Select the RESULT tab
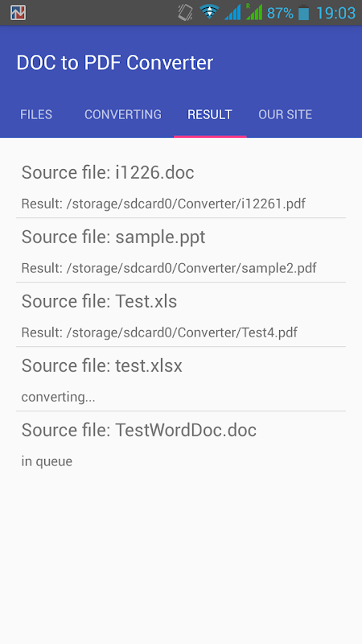Viewport: 362px width, 644px height. click(x=210, y=114)
